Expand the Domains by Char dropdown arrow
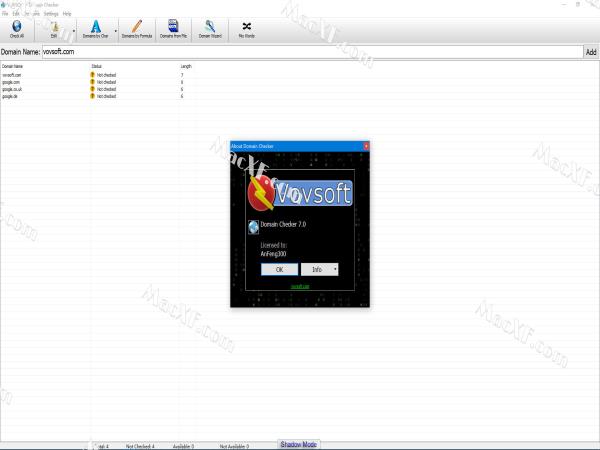600x450 pixels. [x=116, y=31]
